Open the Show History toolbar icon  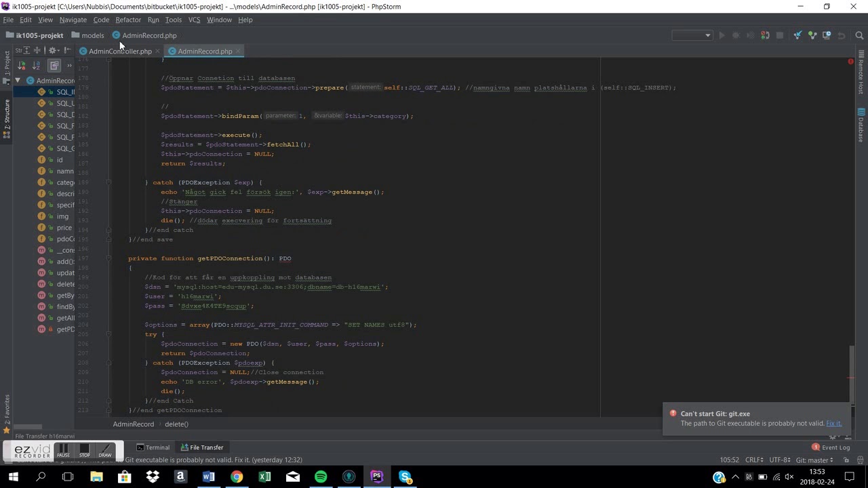pos(827,35)
